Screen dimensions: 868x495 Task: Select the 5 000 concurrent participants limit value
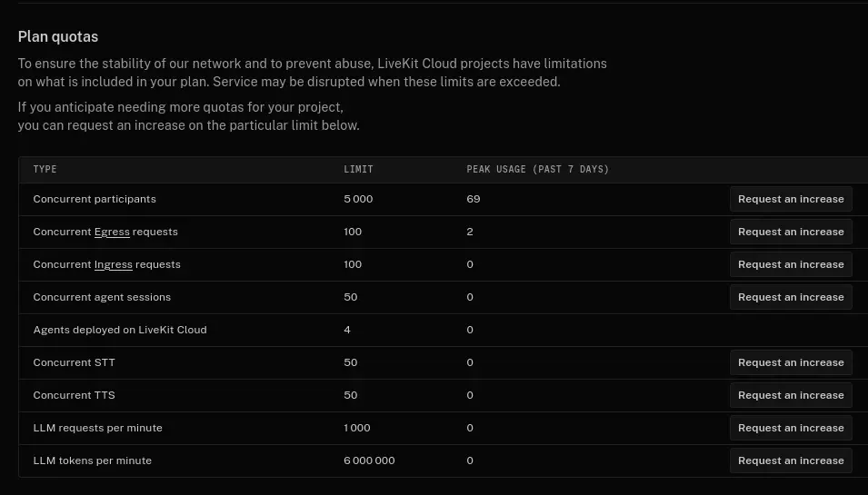pyautogui.click(x=358, y=199)
